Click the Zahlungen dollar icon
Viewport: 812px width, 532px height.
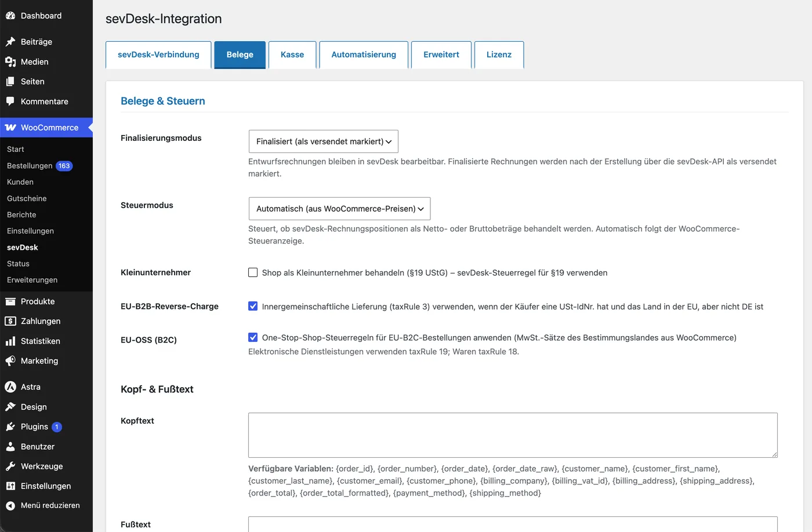(x=10, y=321)
